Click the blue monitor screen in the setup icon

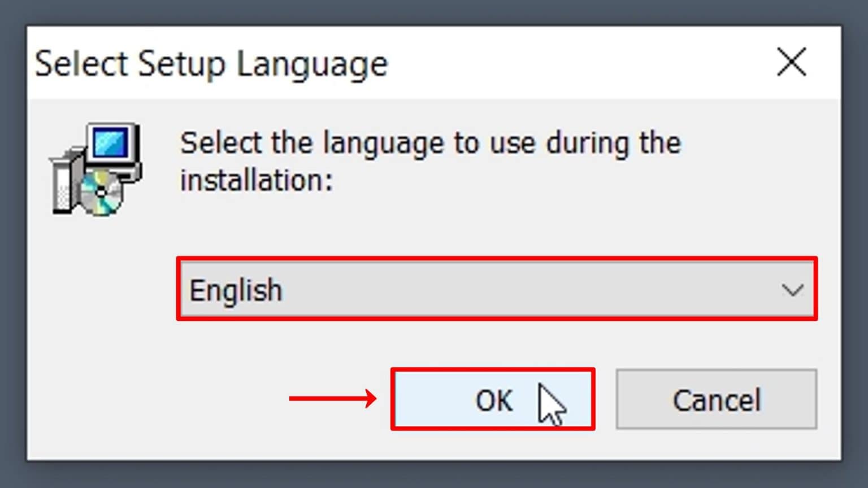pyautogui.click(x=111, y=142)
